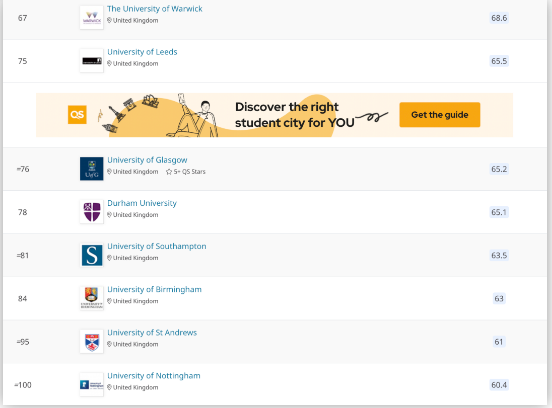The image size is (552, 408).
Task: Click the University of Birmingham crest logo
Action: pyautogui.click(x=92, y=298)
